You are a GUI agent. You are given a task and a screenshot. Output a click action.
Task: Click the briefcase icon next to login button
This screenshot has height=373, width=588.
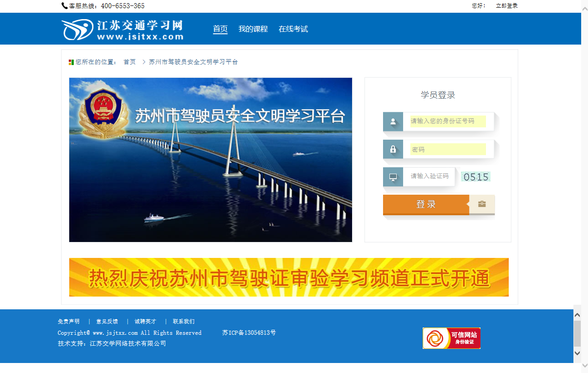click(482, 204)
